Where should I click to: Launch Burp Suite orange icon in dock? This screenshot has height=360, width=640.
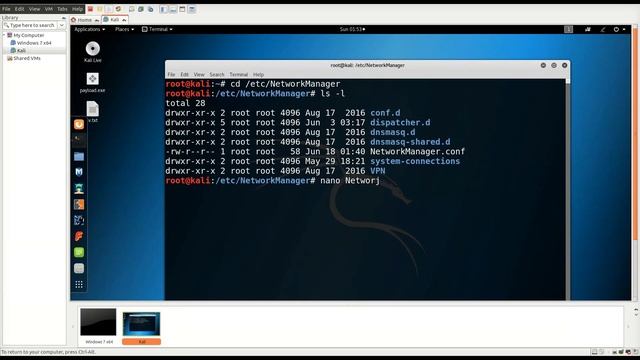click(x=79, y=204)
